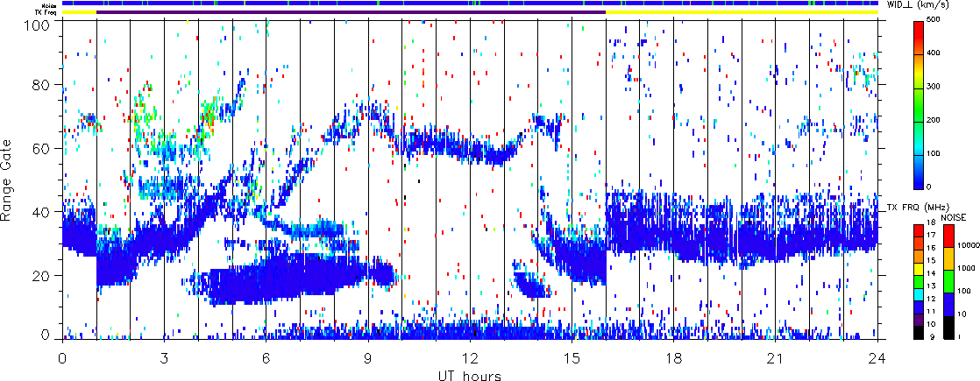Click the TX frequency color bar legend
The height and width of the screenshot is (381, 980).
coord(918,281)
